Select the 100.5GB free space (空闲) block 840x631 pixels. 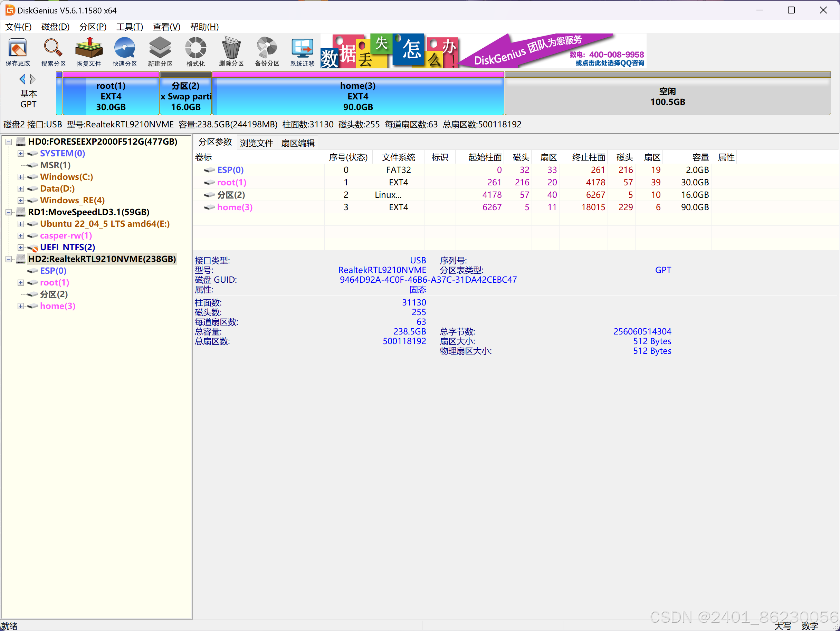pos(668,93)
